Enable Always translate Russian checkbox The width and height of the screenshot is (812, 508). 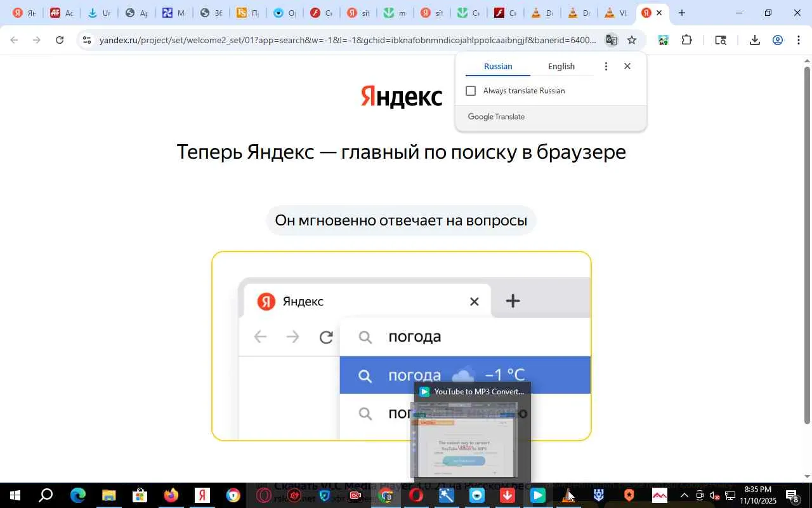[471, 91]
